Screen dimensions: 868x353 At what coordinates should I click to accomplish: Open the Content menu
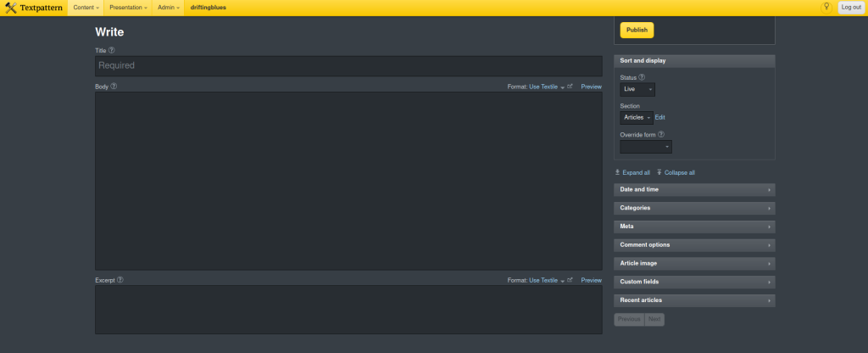[x=86, y=8]
